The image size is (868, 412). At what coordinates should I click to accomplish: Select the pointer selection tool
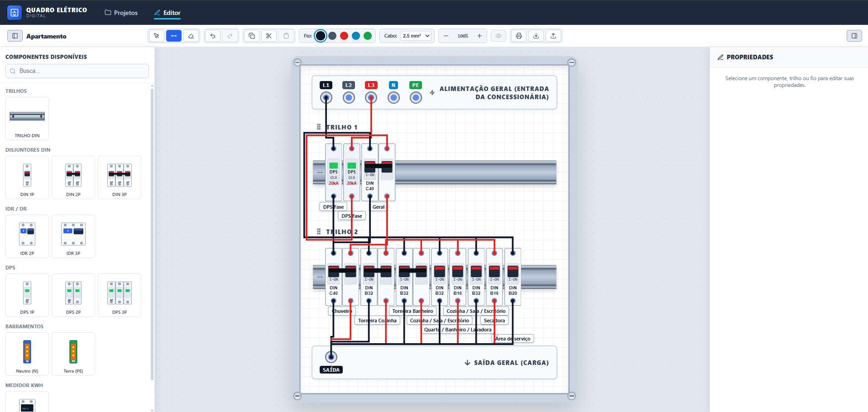[x=157, y=36]
